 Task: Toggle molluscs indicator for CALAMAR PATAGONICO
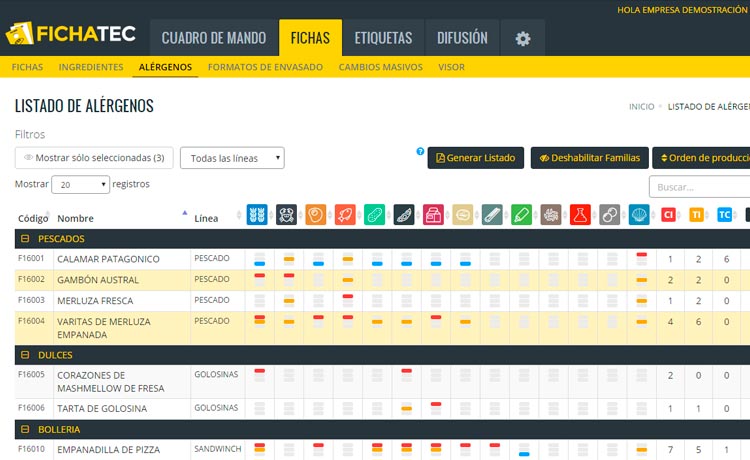[x=642, y=259]
